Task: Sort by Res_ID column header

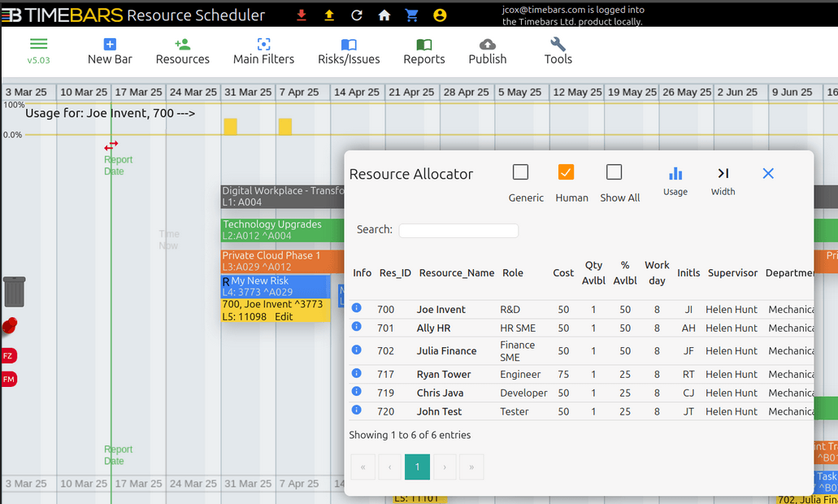Action: (x=395, y=273)
